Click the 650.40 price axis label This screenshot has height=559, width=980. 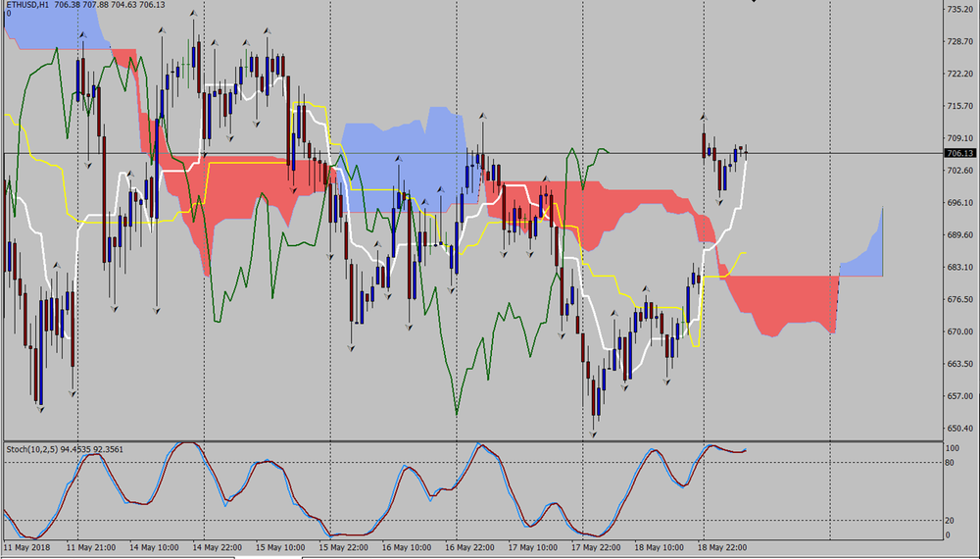coord(959,429)
